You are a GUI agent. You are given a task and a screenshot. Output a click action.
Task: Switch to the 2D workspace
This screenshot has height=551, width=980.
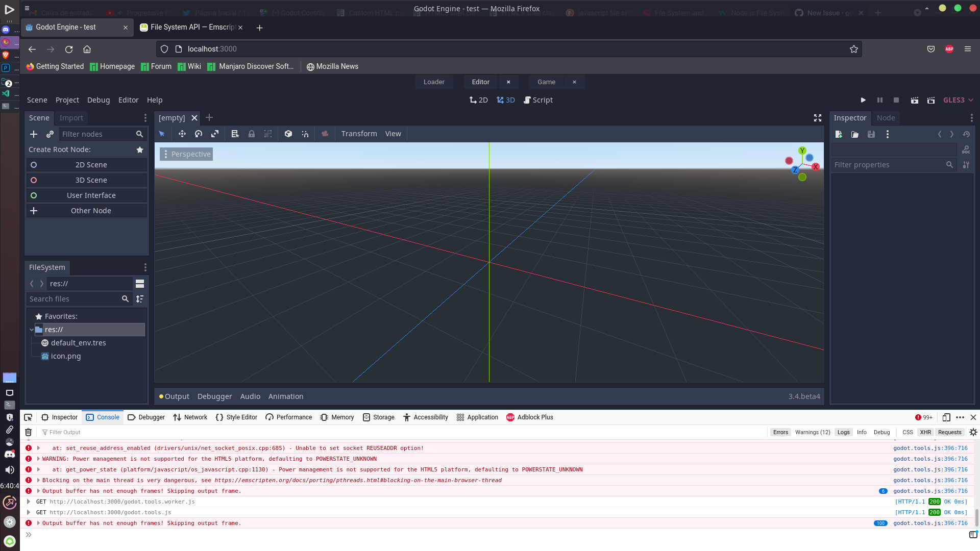[x=479, y=100]
